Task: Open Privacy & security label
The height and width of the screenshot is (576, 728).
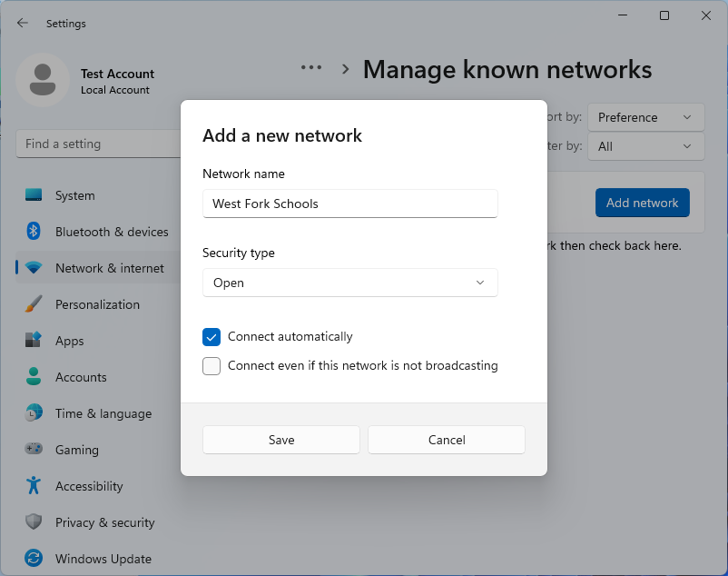Action: 105,522
